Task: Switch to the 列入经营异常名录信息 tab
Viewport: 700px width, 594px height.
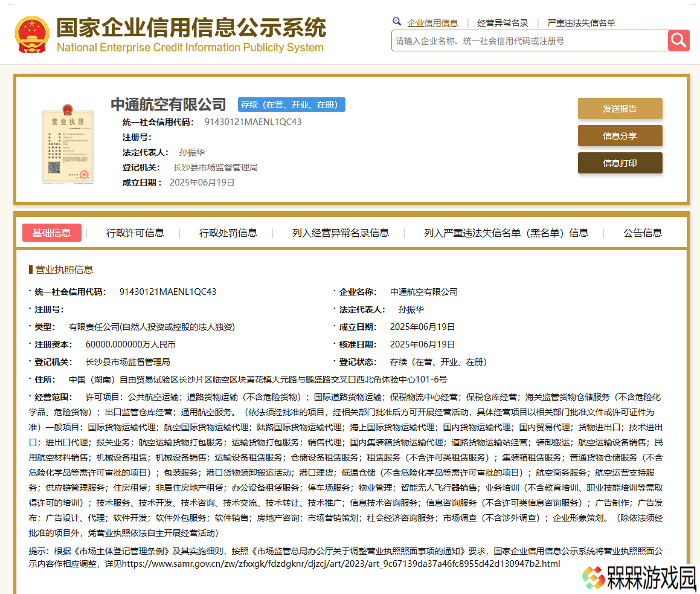Action: click(x=340, y=233)
